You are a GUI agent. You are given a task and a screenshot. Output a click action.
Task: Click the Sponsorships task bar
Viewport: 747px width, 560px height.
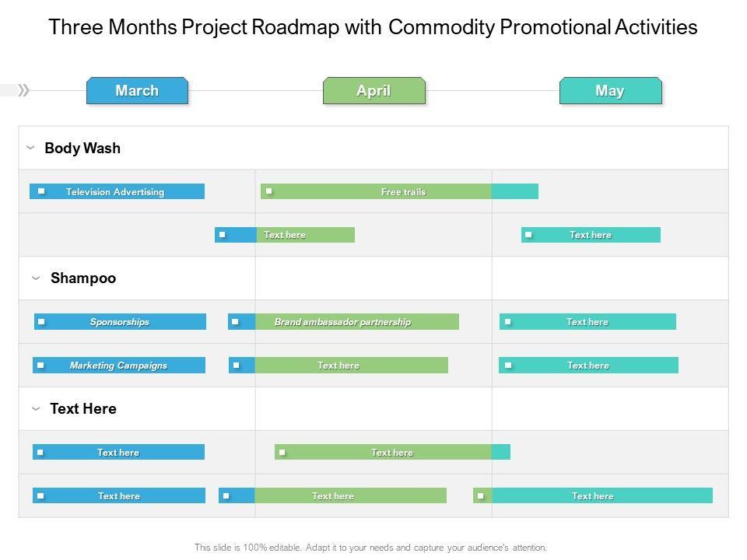click(x=121, y=322)
